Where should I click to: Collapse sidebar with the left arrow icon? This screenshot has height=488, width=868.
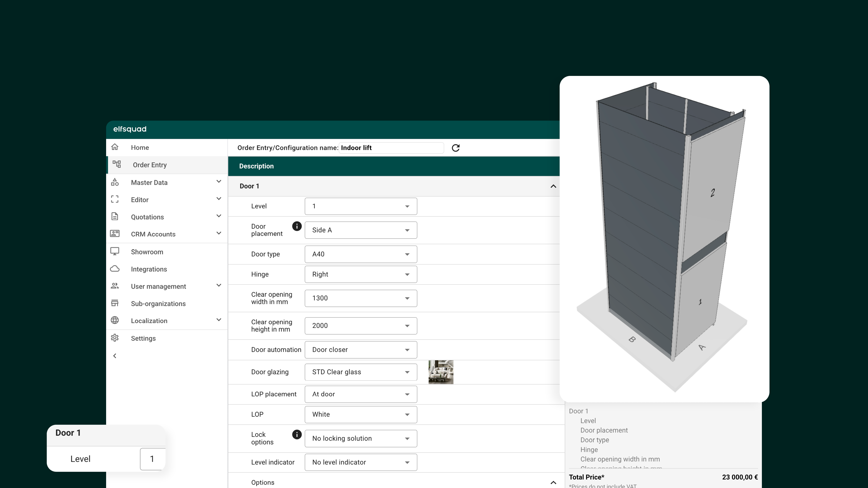coord(115,356)
